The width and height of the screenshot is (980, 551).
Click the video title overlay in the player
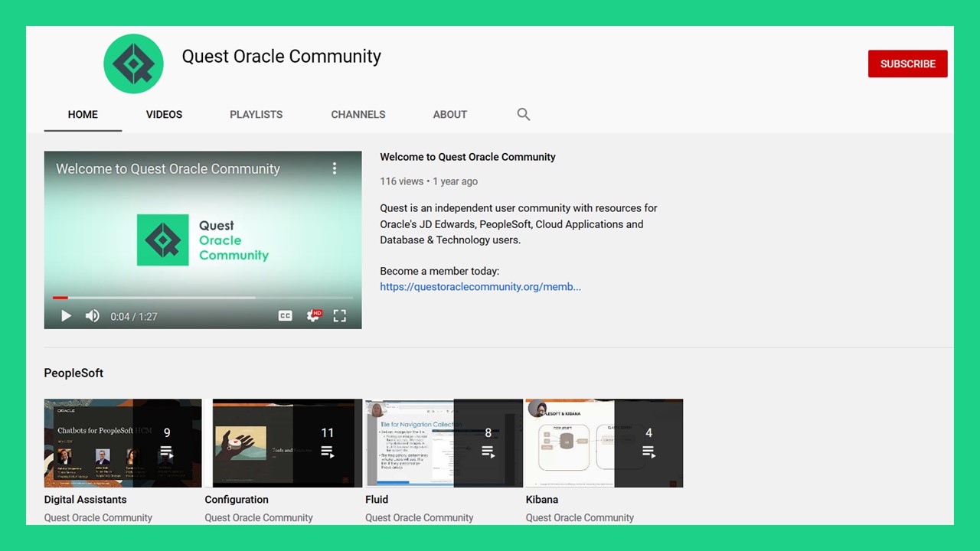click(x=168, y=168)
